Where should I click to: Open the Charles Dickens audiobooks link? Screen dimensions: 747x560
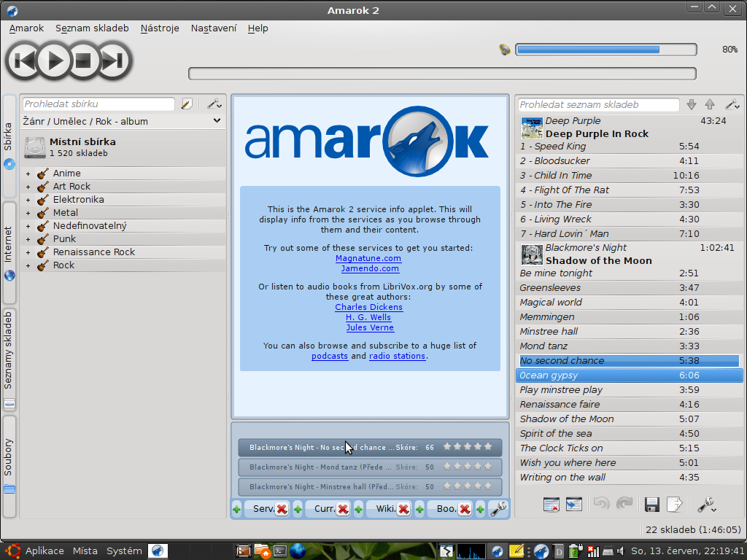pyautogui.click(x=368, y=307)
